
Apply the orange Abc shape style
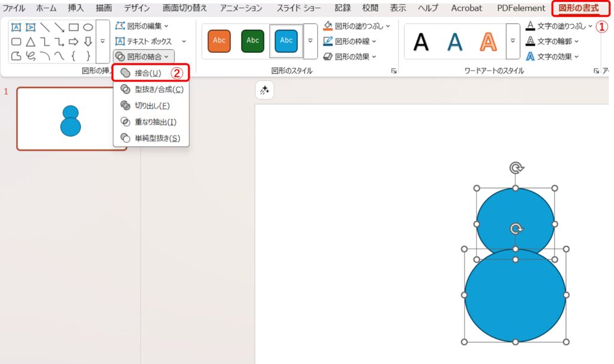tap(219, 41)
